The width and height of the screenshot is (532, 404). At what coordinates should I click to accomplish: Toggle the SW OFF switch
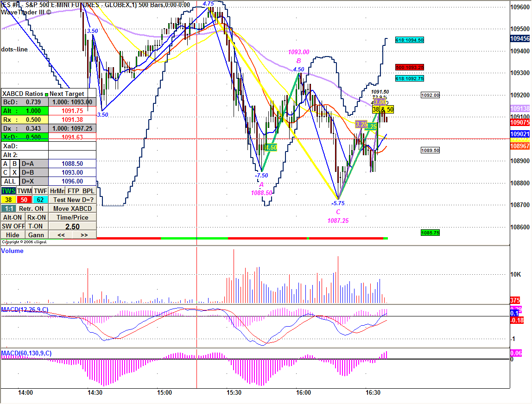tap(13, 226)
